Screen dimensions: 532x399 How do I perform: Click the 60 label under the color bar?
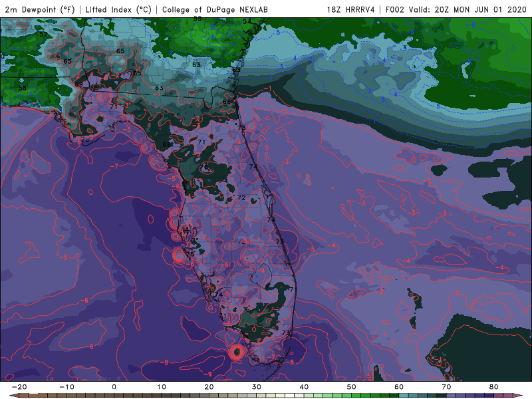point(399,387)
